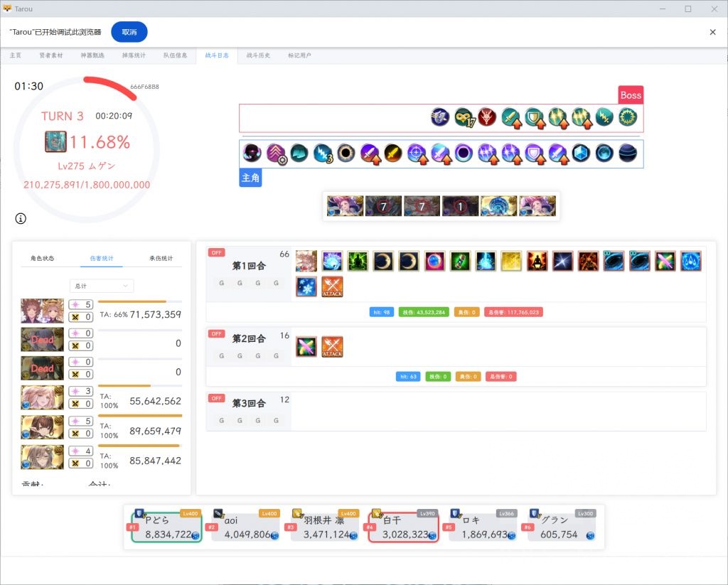The image size is (728, 585).
Task: Click the snowflake skill icon in 第1回合
Action: [x=306, y=286]
